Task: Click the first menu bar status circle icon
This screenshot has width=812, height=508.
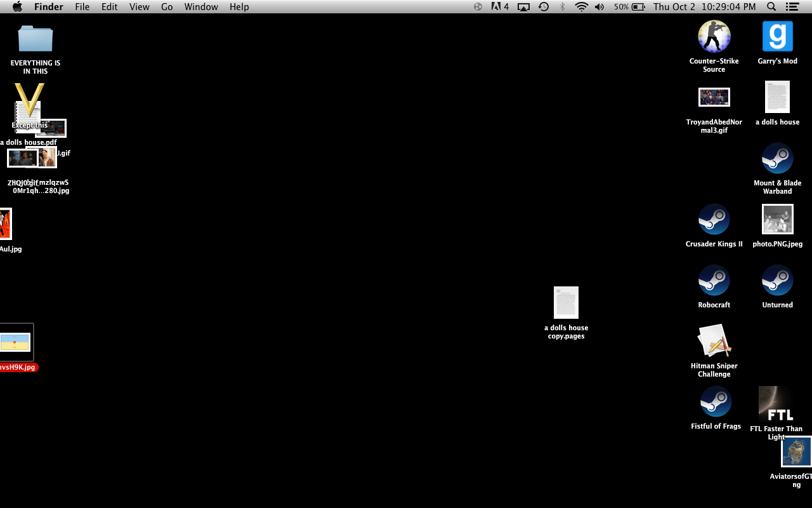Action: click(478, 7)
